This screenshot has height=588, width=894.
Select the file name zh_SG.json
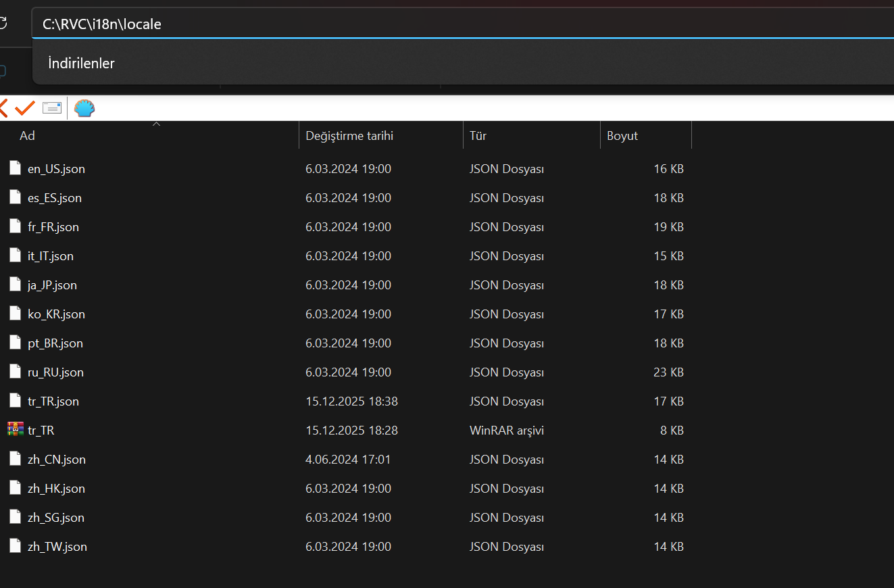point(56,518)
